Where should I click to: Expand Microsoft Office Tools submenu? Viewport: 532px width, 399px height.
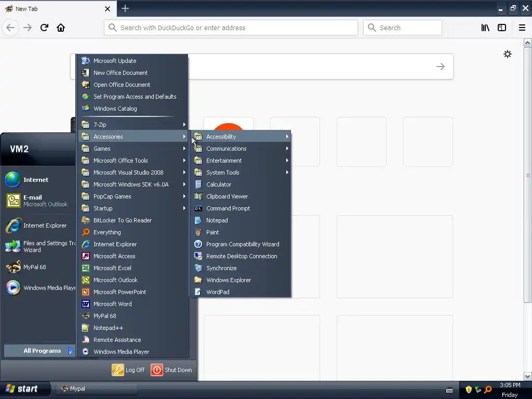(x=133, y=161)
